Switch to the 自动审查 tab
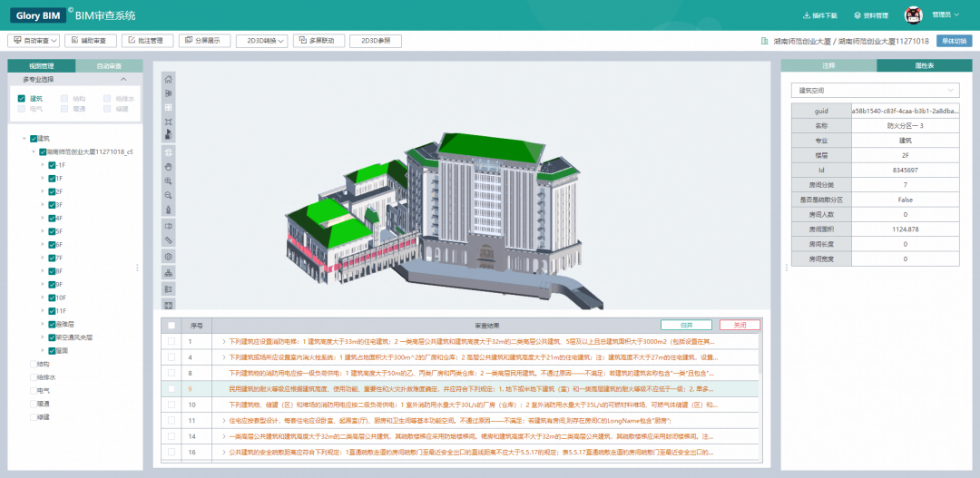The height and width of the screenshot is (478, 980). click(108, 66)
